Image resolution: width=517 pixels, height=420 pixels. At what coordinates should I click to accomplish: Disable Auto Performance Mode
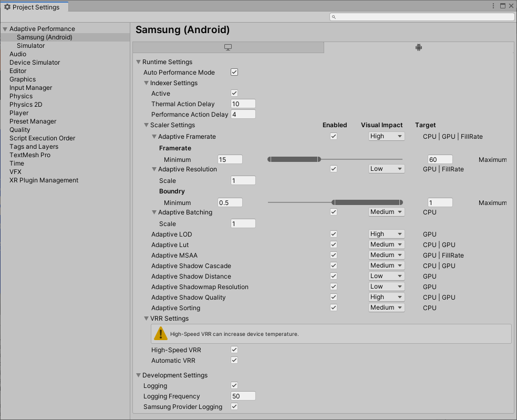[x=233, y=72]
